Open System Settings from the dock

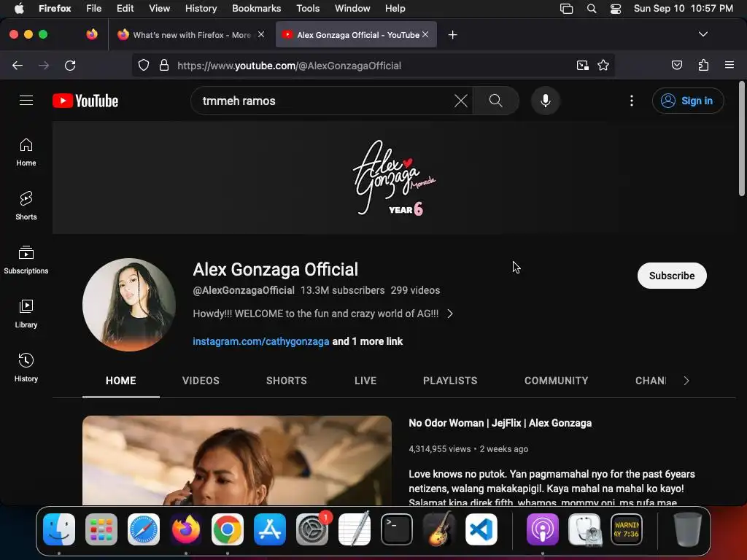pyautogui.click(x=312, y=529)
